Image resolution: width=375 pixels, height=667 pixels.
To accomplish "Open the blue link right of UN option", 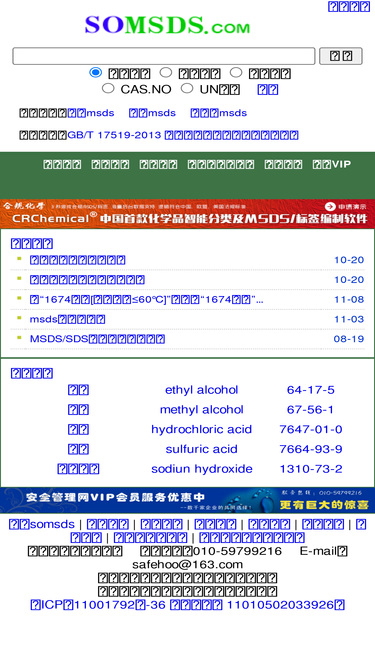I will [268, 89].
